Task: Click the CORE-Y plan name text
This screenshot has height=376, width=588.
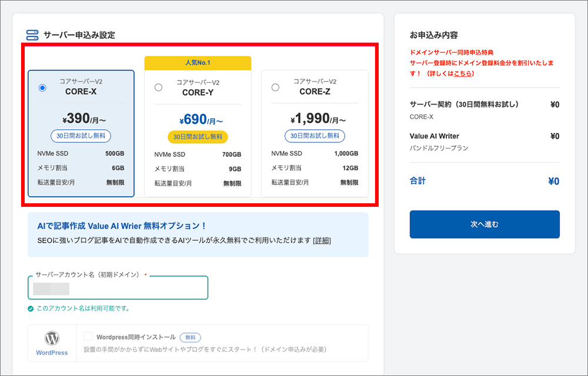Action: pyautogui.click(x=198, y=93)
